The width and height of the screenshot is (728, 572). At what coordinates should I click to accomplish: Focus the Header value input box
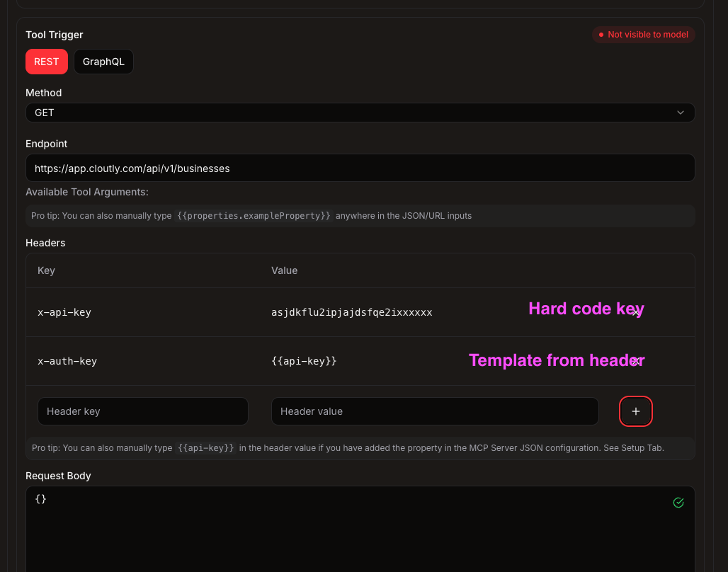434,411
